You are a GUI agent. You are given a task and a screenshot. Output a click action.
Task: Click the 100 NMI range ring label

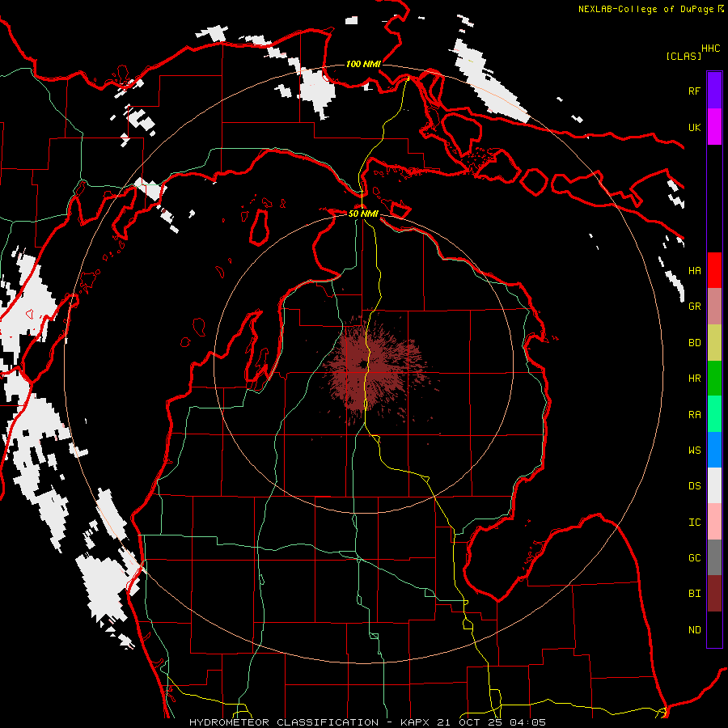tap(363, 64)
